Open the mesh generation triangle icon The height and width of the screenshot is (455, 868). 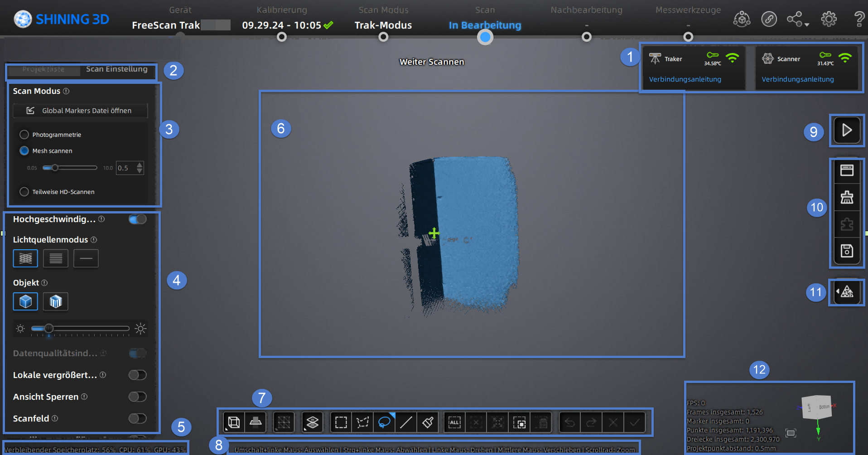[847, 292]
